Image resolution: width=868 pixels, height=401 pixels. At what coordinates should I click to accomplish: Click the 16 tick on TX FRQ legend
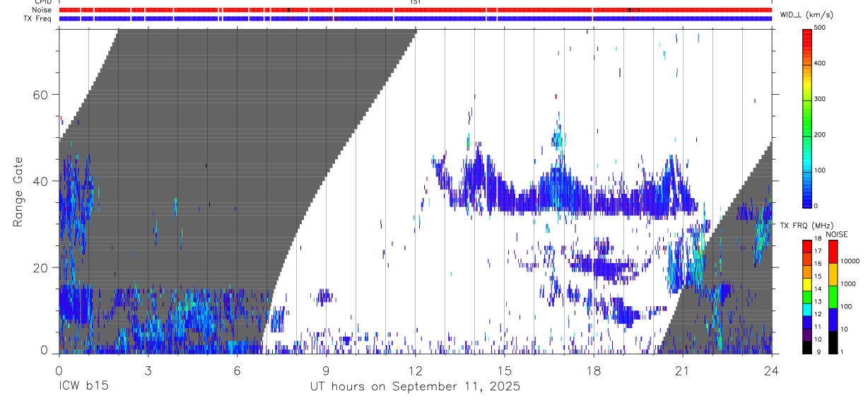pyautogui.click(x=818, y=264)
